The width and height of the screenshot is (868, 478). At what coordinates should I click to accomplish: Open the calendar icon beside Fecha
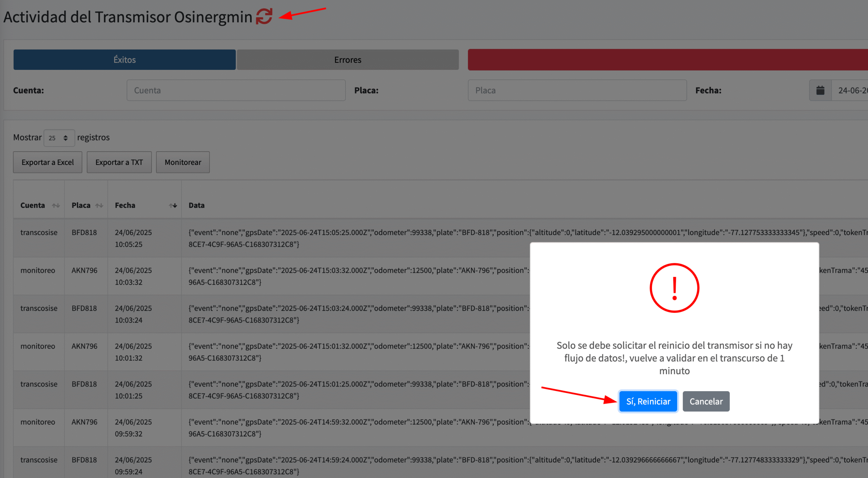[x=820, y=90]
